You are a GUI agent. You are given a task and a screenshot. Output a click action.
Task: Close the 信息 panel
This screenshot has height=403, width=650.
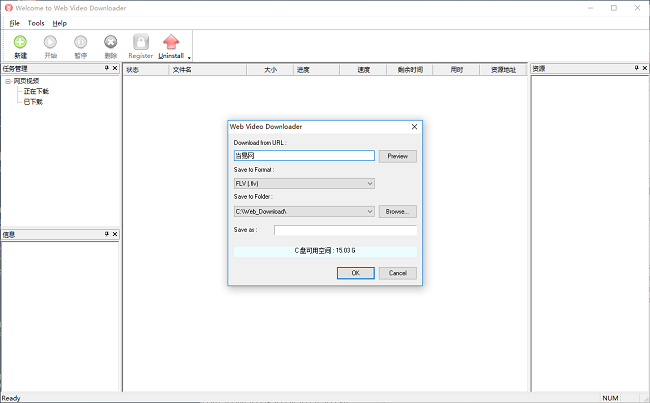pyautogui.click(x=115, y=234)
